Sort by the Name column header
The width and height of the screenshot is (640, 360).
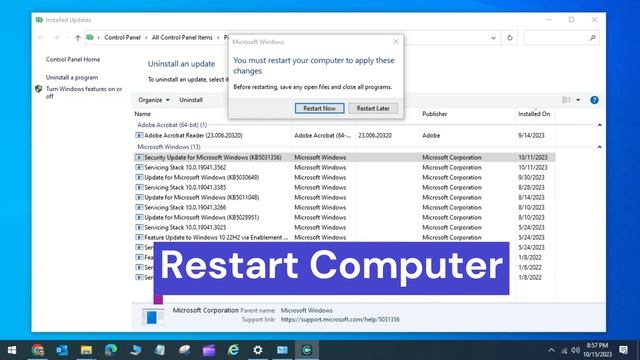[142, 114]
